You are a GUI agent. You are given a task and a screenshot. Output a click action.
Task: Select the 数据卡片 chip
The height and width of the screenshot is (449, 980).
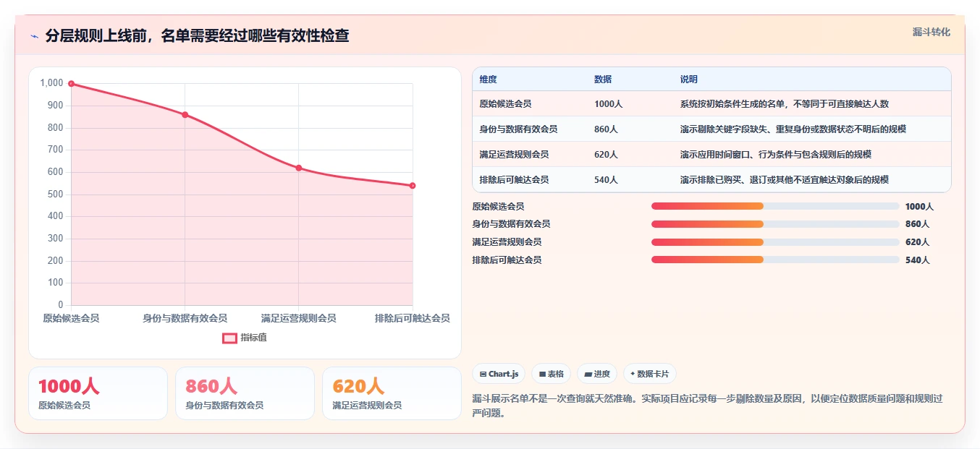pyautogui.click(x=650, y=374)
